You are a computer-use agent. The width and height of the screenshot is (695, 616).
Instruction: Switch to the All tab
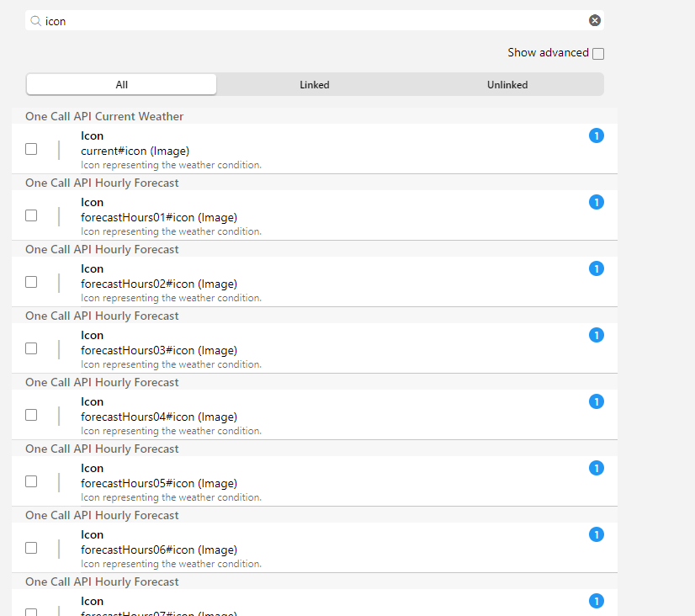click(x=122, y=85)
